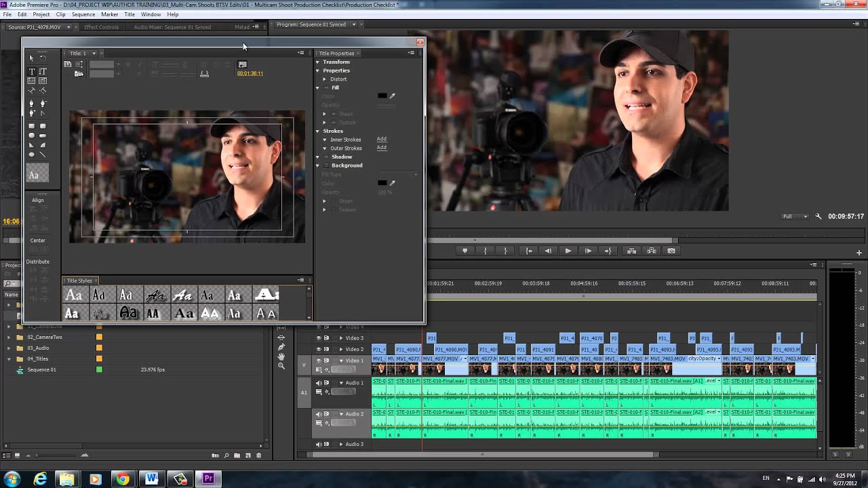
Task: Toggle the Fill checkbox in Title Properties
Action: click(326, 87)
